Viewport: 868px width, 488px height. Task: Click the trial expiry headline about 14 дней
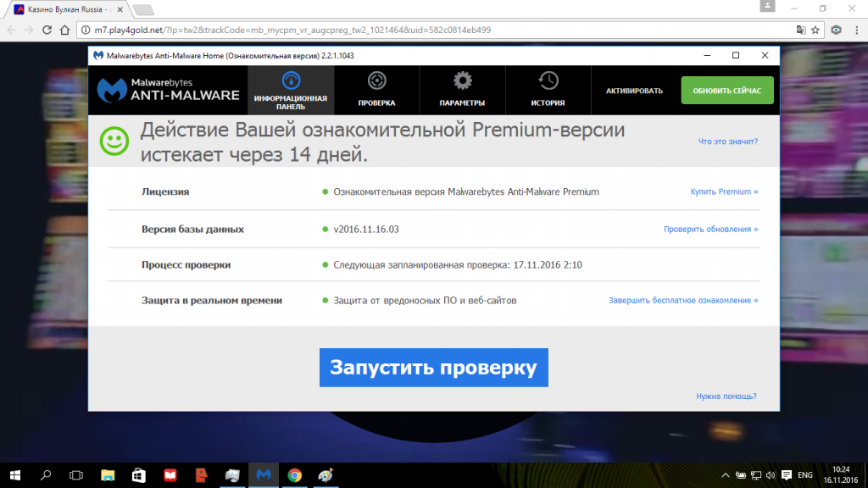coord(382,141)
